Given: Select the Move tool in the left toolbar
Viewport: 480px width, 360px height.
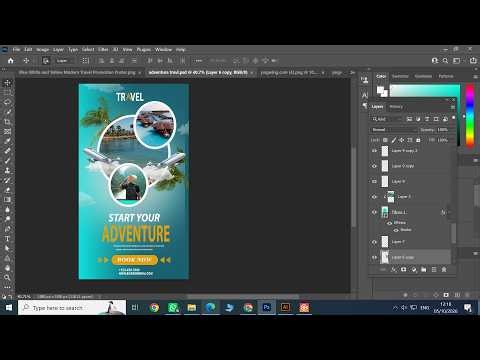Looking at the screenshot, I should (7, 83).
